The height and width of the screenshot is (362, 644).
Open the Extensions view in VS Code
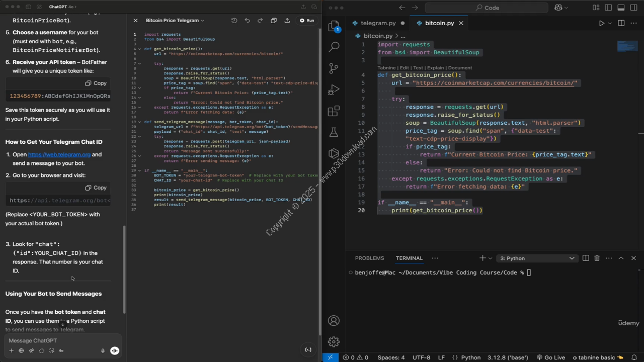334,111
